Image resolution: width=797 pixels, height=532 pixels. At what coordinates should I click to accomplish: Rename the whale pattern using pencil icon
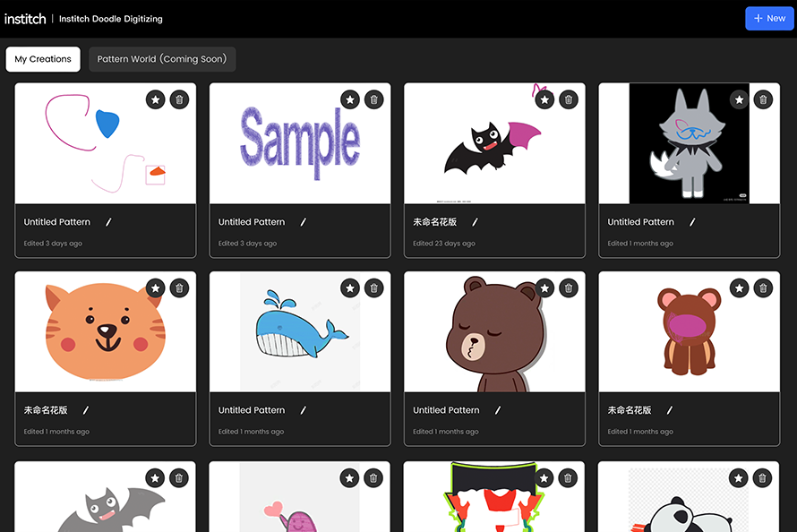click(304, 410)
